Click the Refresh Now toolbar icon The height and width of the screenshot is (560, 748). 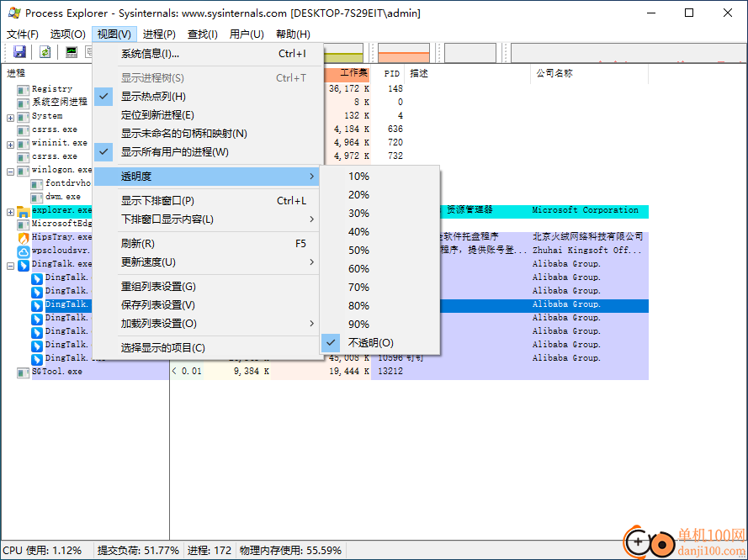click(x=45, y=52)
